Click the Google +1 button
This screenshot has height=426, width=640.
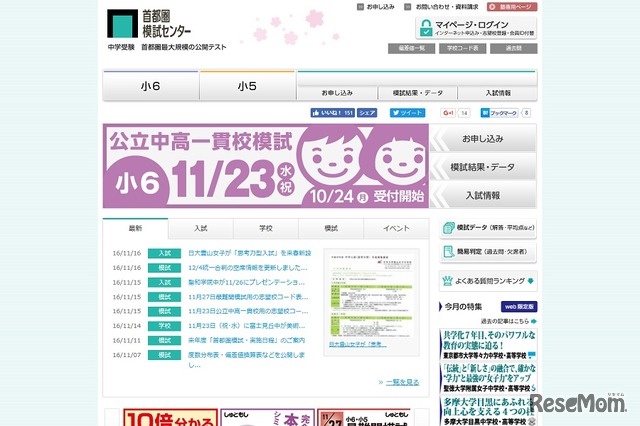pyautogui.click(x=448, y=113)
